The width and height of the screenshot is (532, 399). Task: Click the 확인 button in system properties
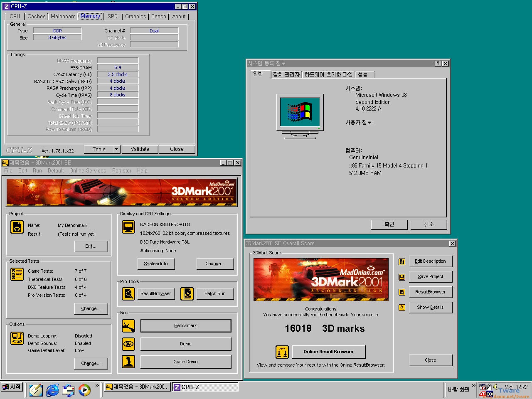pyautogui.click(x=389, y=224)
